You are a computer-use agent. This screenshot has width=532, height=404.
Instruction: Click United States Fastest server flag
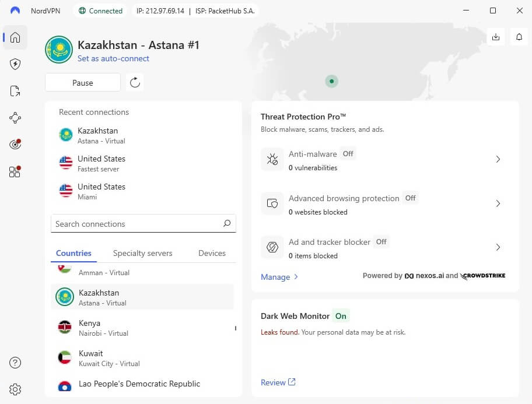point(65,163)
